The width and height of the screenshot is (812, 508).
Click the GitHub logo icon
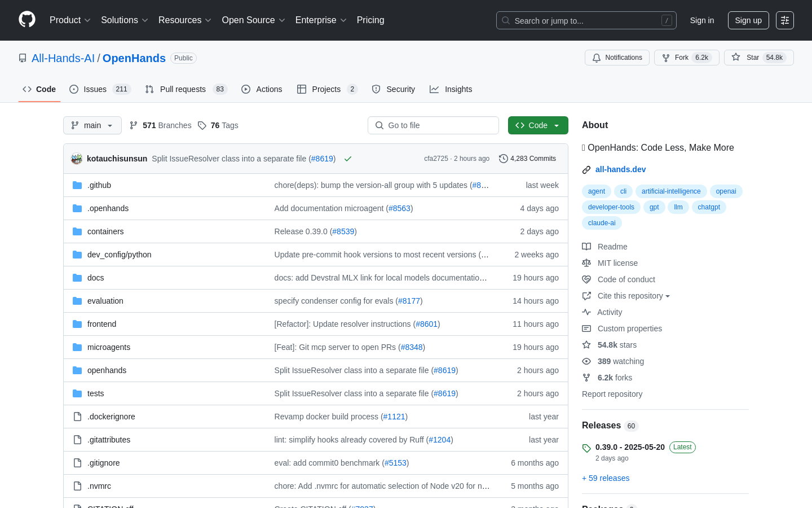[x=27, y=20]
